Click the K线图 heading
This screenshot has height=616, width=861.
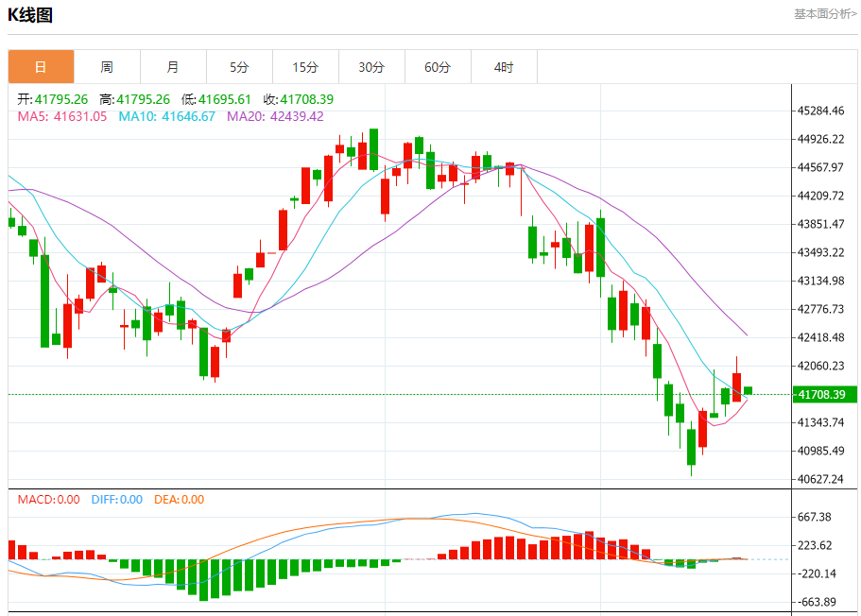coord(30,15)
